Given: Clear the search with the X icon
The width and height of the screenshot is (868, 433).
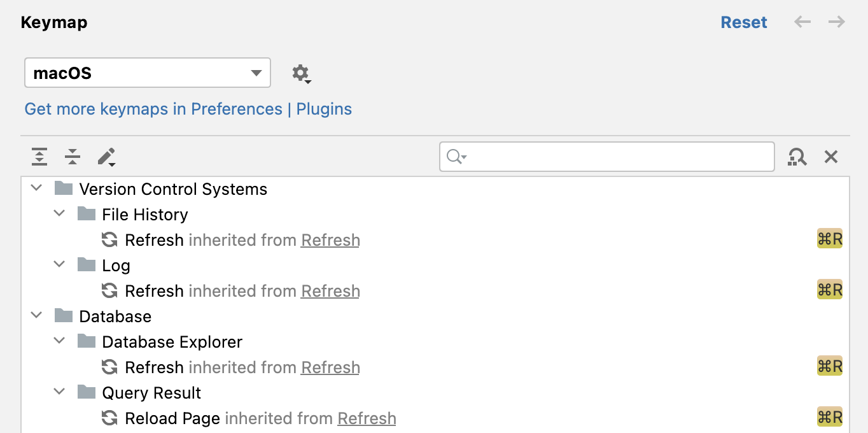Looking at the screenshot, I should click(830, 156).
